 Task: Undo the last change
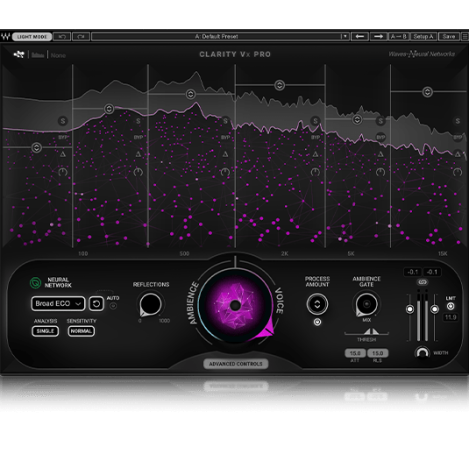pos(62,36)
